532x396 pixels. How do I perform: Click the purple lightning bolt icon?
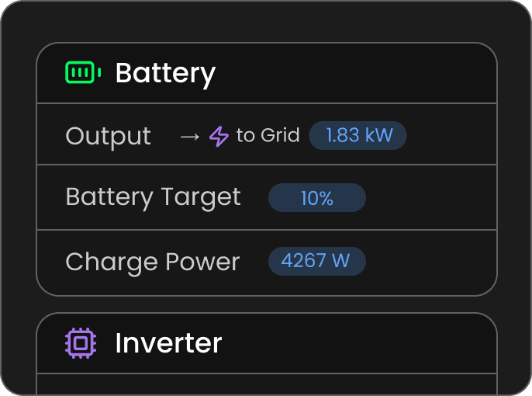click(x=219, y=137)
